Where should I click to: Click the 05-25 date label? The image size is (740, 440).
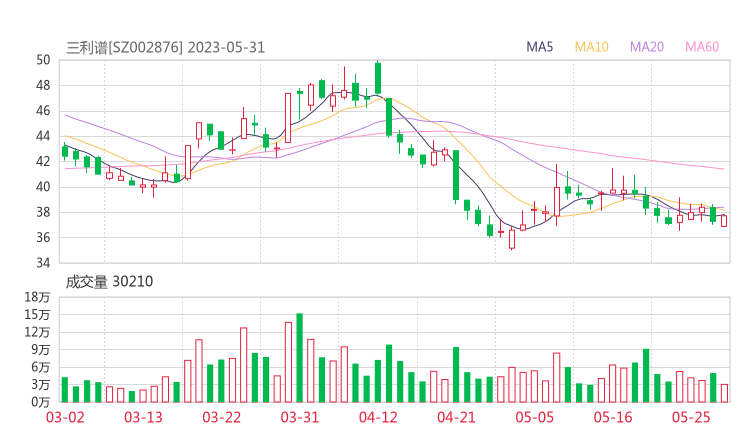pos(691,417)
